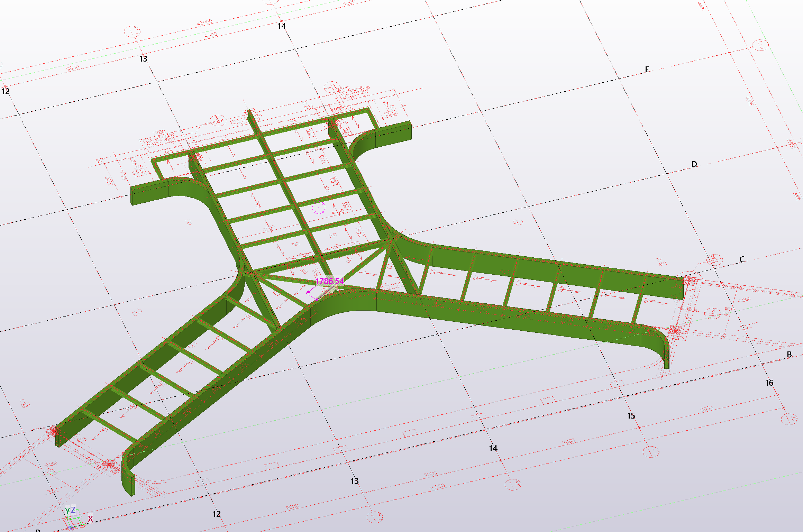Screen dimensions: 803x532
Task: Select black grid label 16
Action: click(769, 383)
